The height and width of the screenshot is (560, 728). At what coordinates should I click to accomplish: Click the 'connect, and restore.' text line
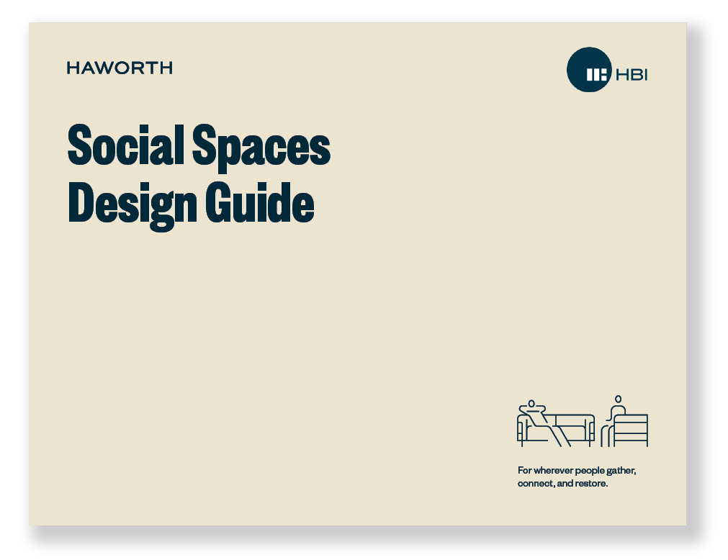point(562,484)
